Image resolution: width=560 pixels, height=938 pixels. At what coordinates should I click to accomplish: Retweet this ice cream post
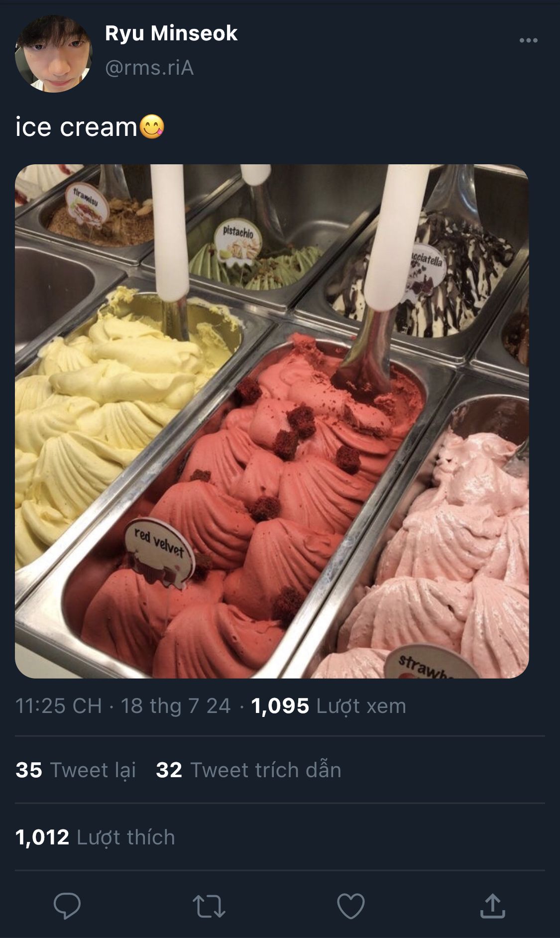(209, 906)
